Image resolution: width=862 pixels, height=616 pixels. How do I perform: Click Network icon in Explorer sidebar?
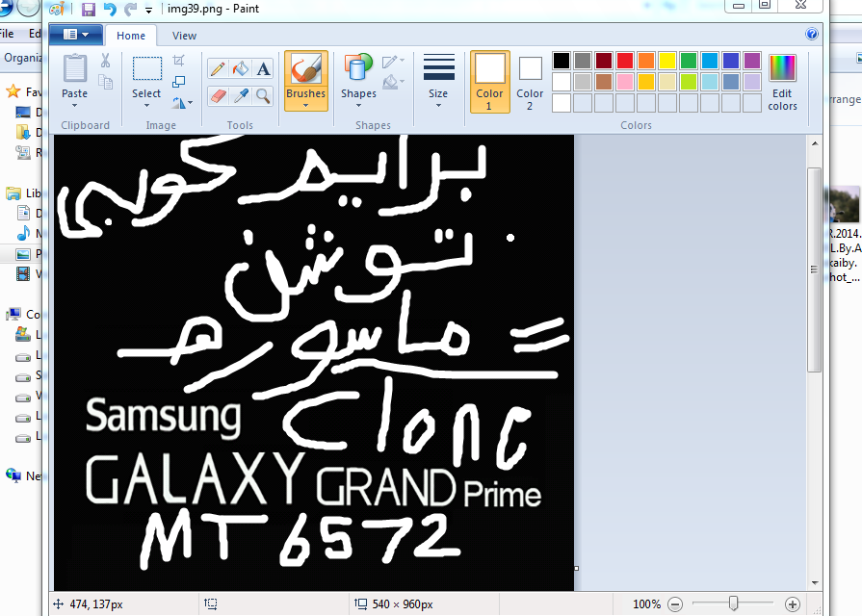13,475
